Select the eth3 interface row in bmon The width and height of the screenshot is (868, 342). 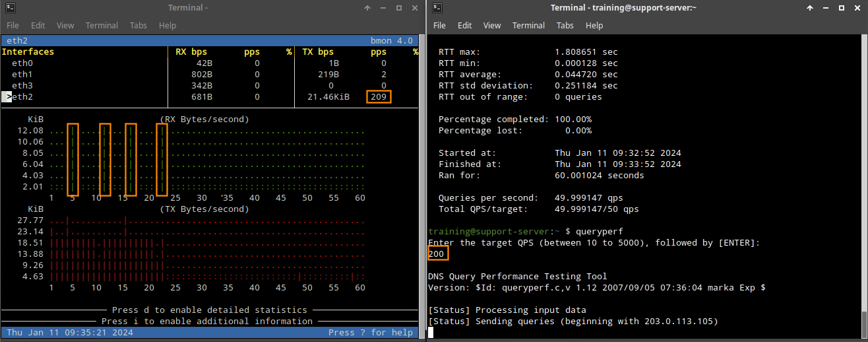point(22,86)
